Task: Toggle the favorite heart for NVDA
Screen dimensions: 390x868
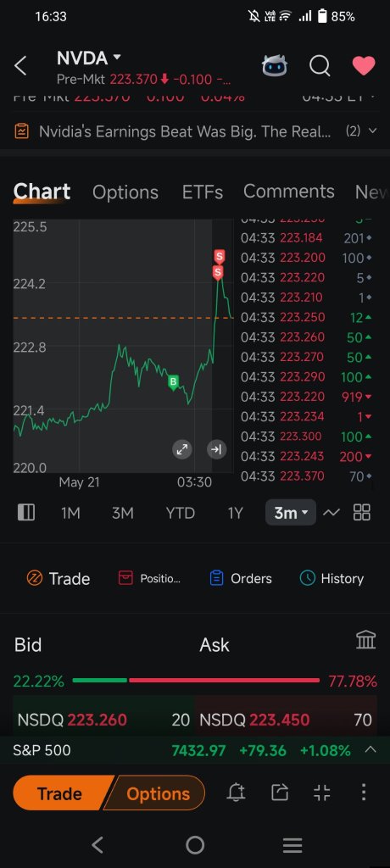Action: pyautogui.click(x=364, y=66)
